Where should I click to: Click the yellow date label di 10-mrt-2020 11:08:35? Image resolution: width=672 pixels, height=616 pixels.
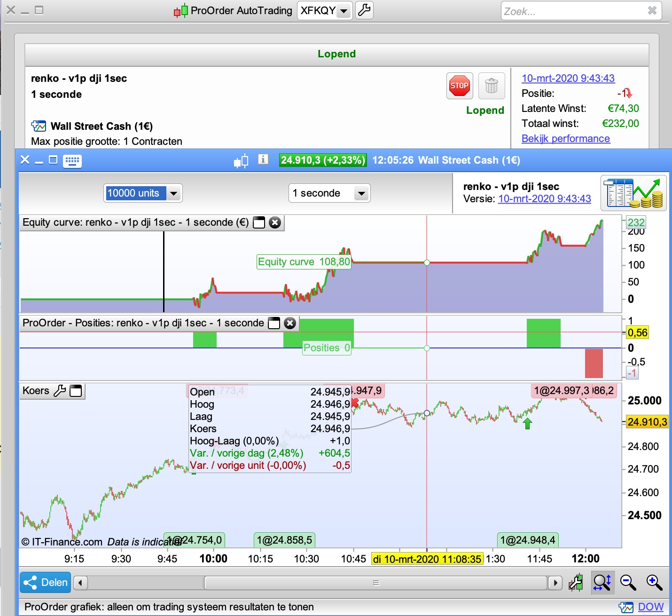(x=427, y=559)
